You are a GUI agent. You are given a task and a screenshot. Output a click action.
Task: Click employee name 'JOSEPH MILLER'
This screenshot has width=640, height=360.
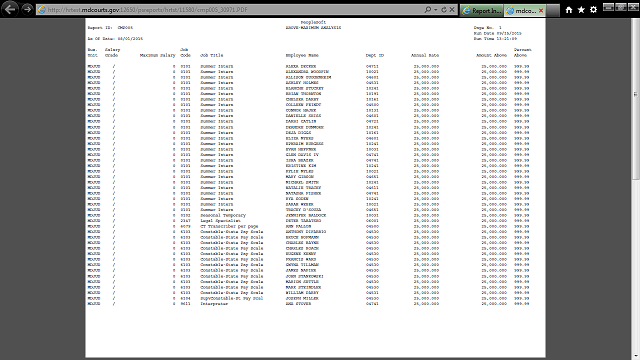click(302, 298)
